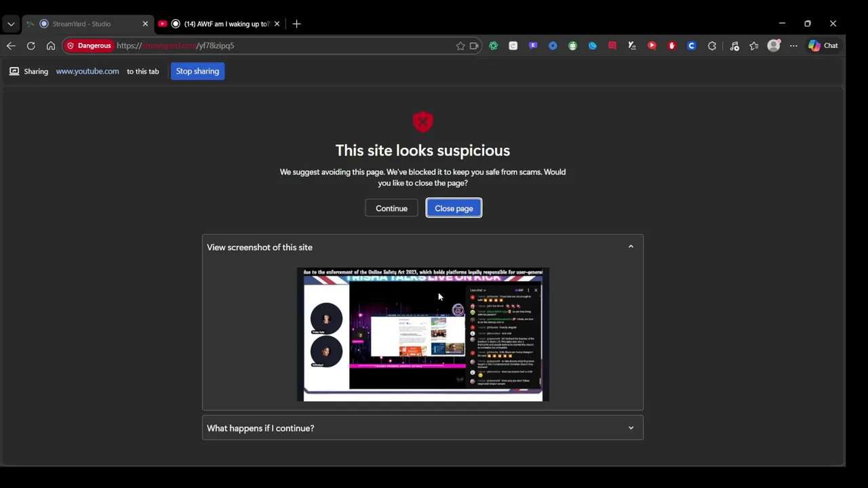The image size is (868, 488).
Task: Open the Favorites list icon
Action: click(x=754, y=45)
